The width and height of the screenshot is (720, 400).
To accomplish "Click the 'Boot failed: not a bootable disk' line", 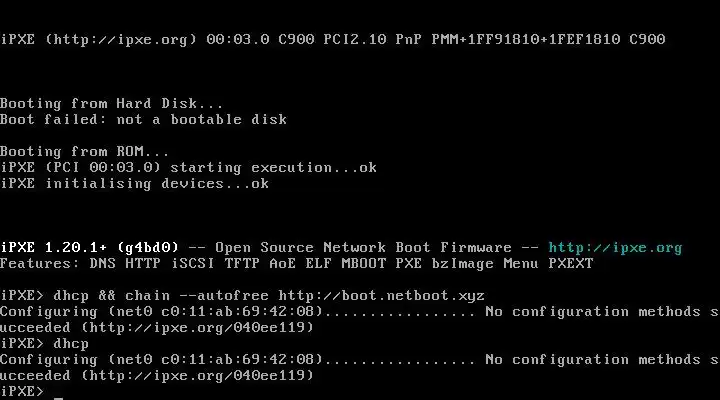I will pyautogui.click(x=143, y=119).
